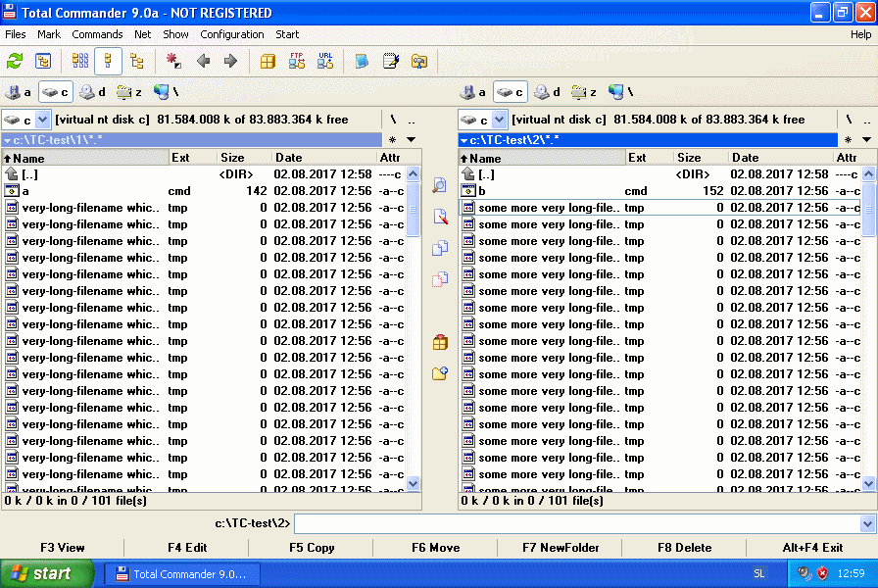Click the pack files toolbar icon
The height and width of the screenshot is (588, 878).
(268, 61)
